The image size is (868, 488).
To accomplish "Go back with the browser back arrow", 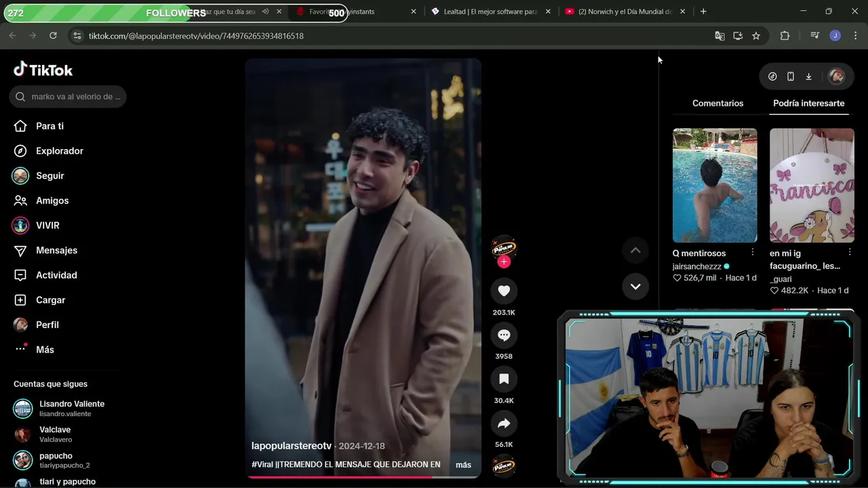I will click(12, 36).
